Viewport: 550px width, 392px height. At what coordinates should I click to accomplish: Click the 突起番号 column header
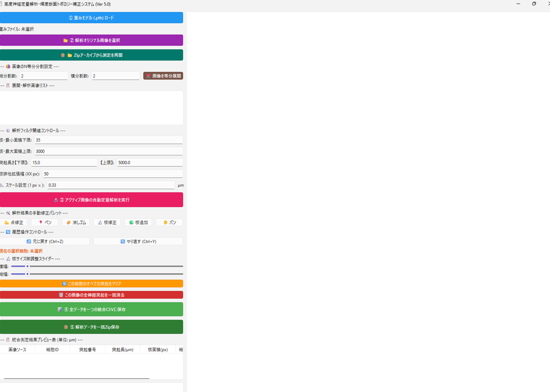coord(88,349)
